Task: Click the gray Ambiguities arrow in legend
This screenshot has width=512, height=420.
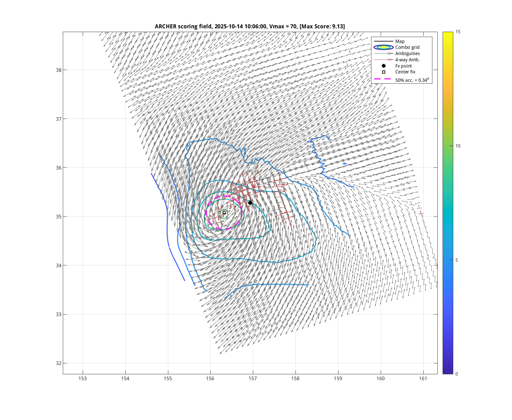Action: click(x=384, y=54)
